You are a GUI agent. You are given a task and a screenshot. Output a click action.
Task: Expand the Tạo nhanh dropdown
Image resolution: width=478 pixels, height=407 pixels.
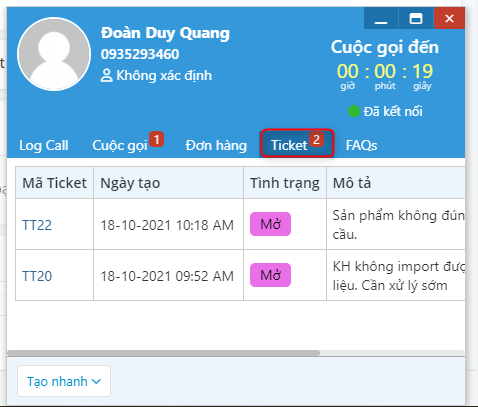(x=64, y=381)
